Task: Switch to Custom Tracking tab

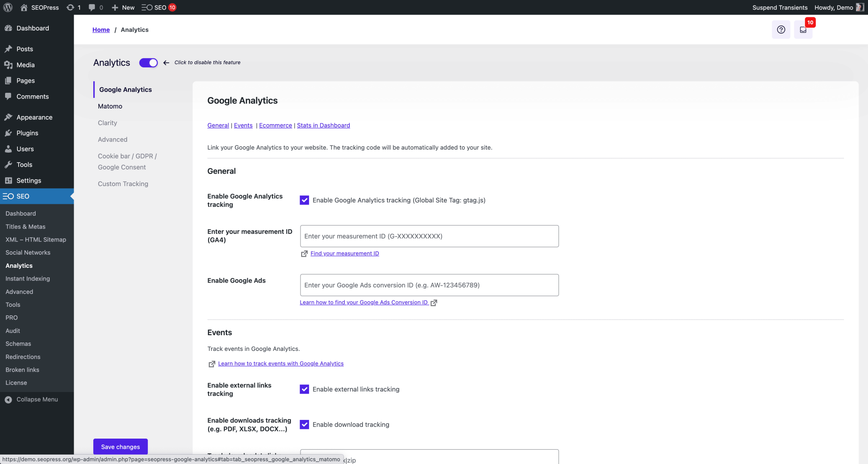Action: (x=123, y=184)
